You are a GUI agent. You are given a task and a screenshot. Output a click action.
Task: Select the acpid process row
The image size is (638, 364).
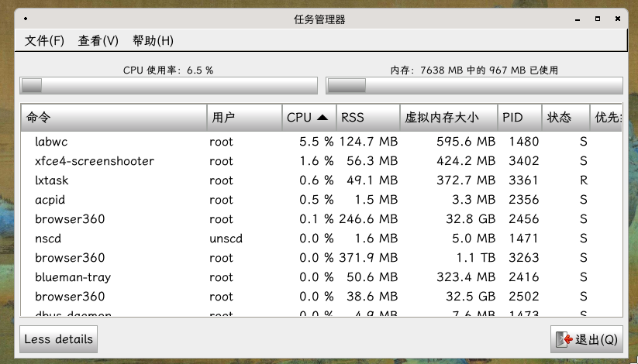(x=321, y=200)
